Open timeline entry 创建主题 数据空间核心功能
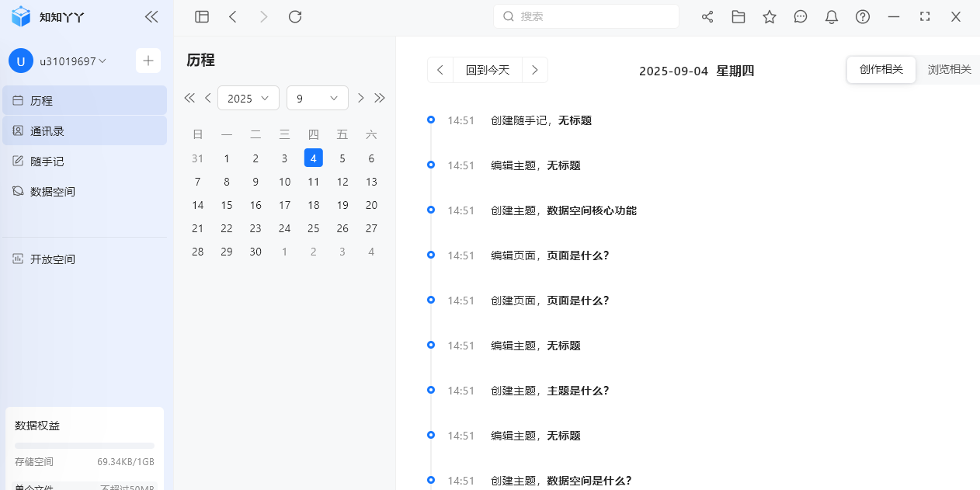 point(591,210)
